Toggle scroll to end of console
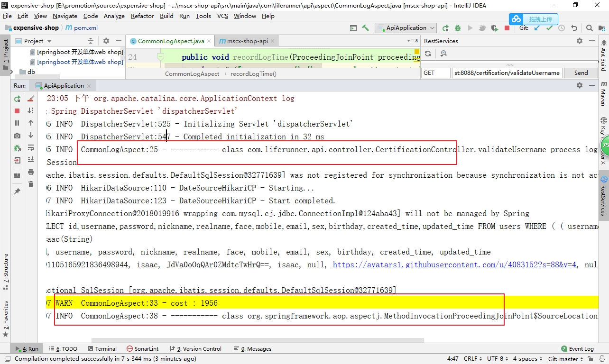Screen dimensions: 609x364 31,160
